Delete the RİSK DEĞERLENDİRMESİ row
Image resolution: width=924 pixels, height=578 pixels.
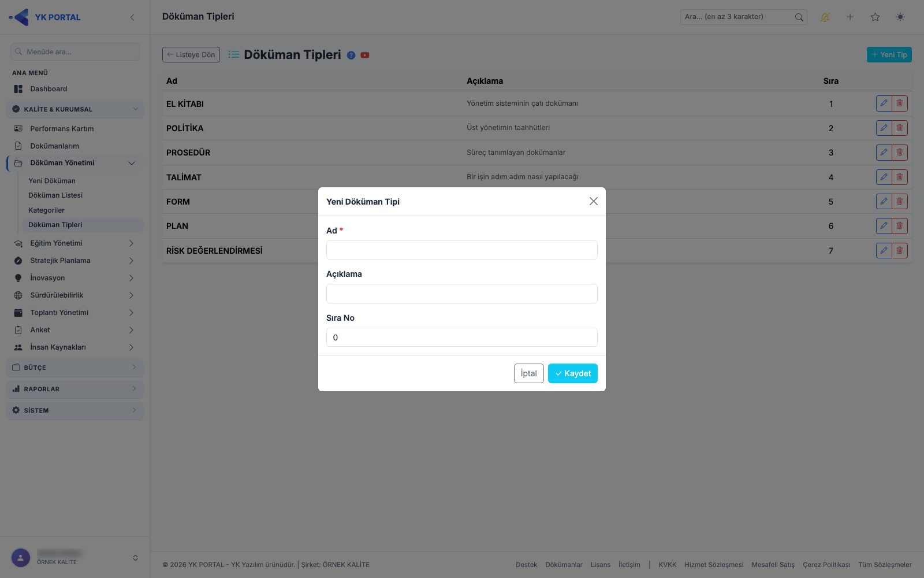click(900, 250)
